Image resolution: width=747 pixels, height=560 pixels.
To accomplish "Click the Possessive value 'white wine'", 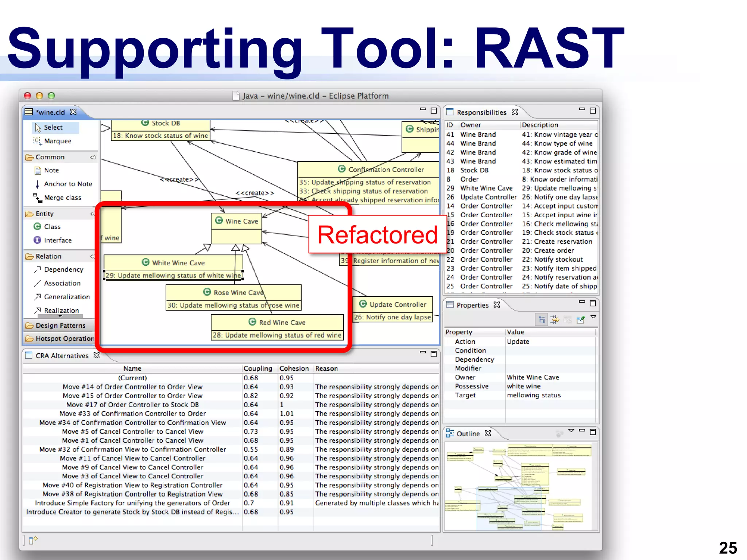I will [523, 386].
